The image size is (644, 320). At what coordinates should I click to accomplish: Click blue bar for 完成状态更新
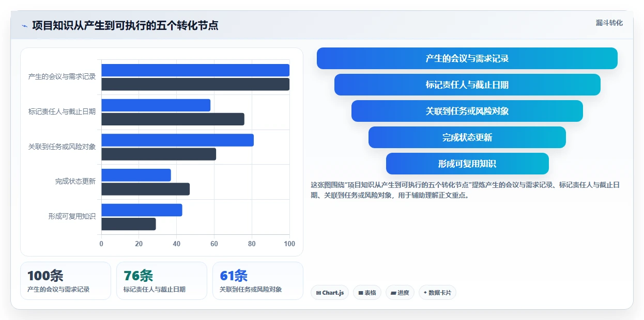coord(136,175)
